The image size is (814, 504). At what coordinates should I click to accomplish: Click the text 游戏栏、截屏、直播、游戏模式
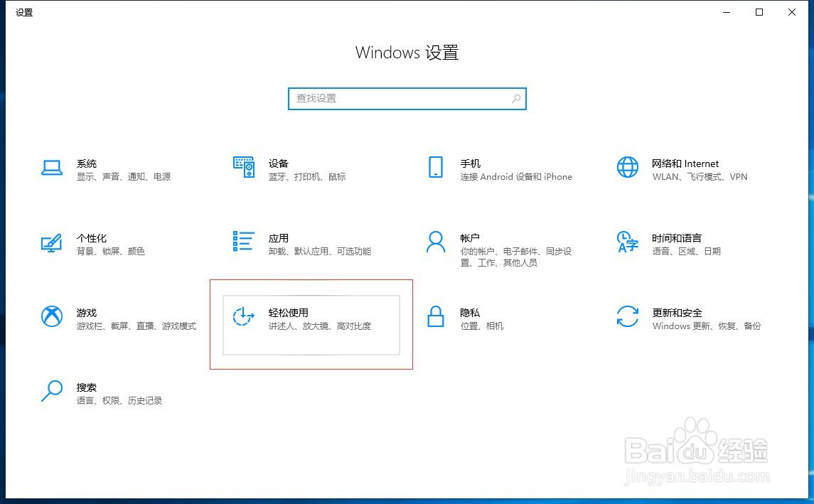tap(136, 326)
